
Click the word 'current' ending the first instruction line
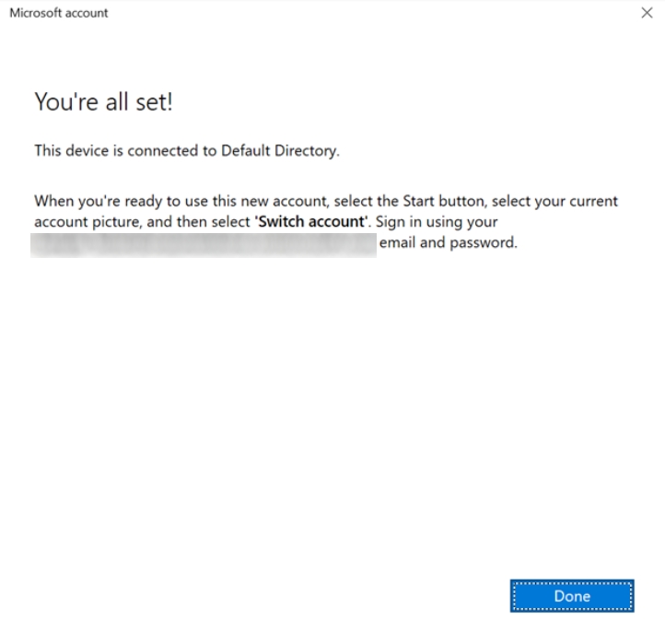(x=593, y=201)
